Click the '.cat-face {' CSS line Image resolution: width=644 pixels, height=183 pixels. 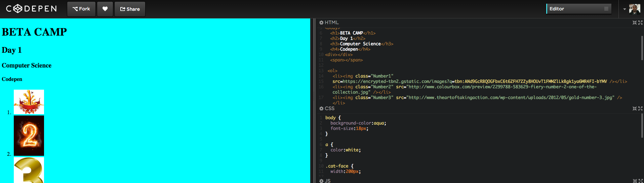click(x=339, y=166)
